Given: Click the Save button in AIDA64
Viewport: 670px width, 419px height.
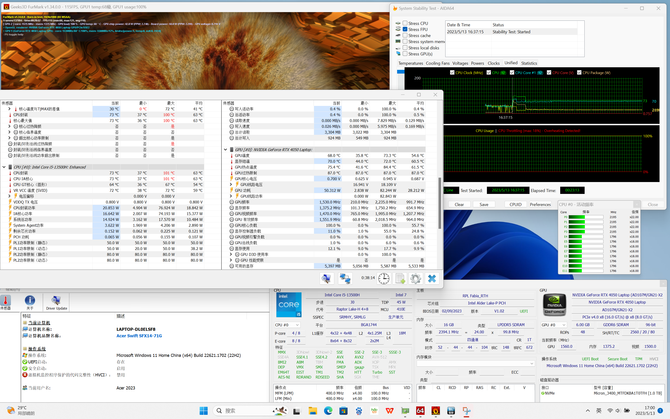Looking at the screenshot, I should [x=484, y=205].
